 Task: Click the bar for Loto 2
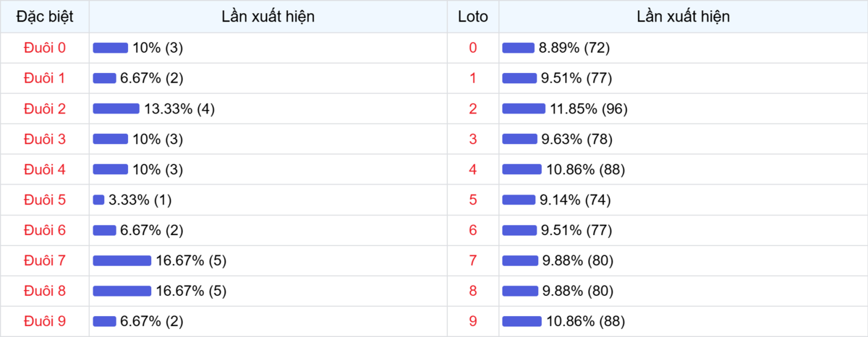click(524, 108)
